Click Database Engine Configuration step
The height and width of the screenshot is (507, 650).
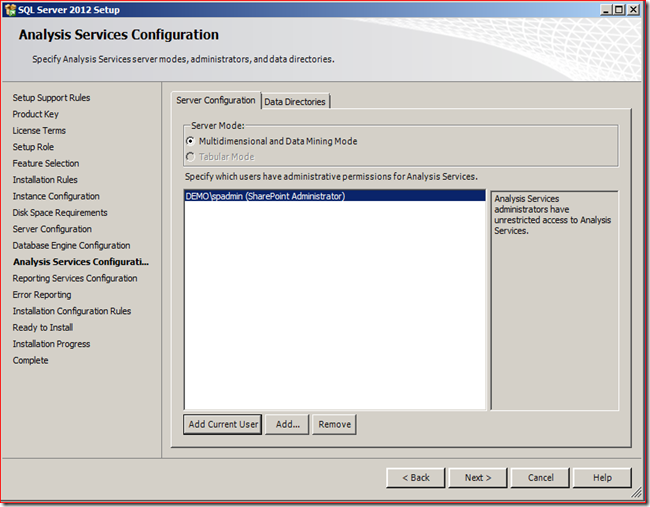[71, 245]
